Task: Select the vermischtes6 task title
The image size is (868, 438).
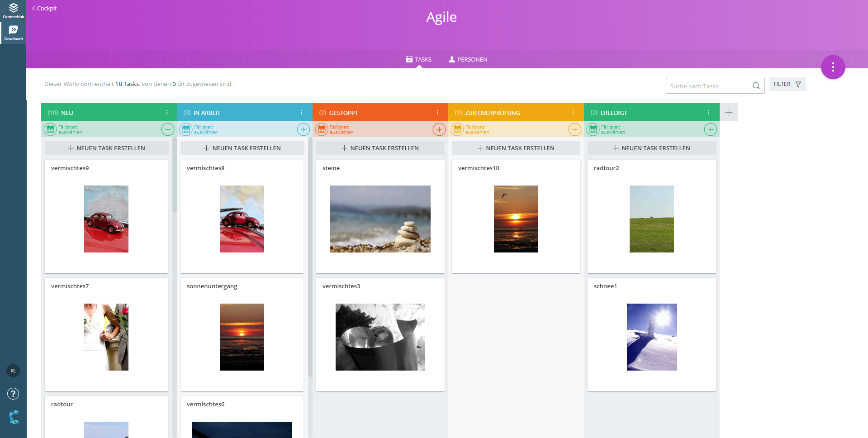Action: pyautogui.click(x=205, y=404)
